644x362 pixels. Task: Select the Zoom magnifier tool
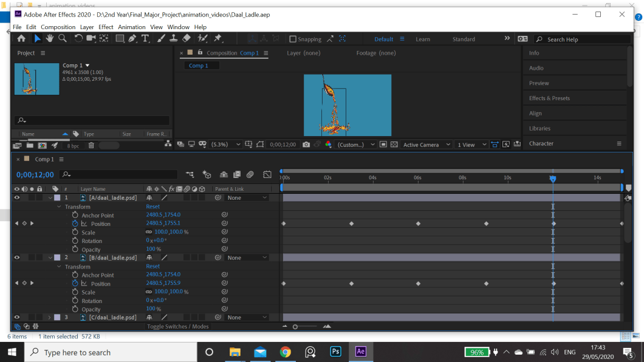pyautogui.click(x=63, y=39)
